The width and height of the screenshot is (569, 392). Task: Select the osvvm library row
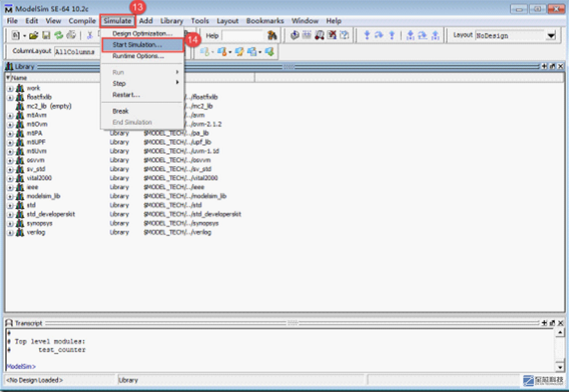tap(35, 160)
